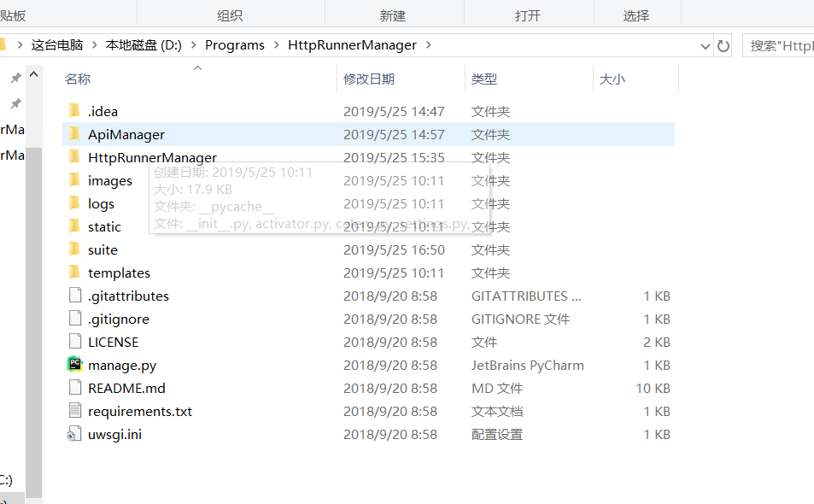Select the suite folder name
The height and width of the screenshot is (504, 814).
102,249
